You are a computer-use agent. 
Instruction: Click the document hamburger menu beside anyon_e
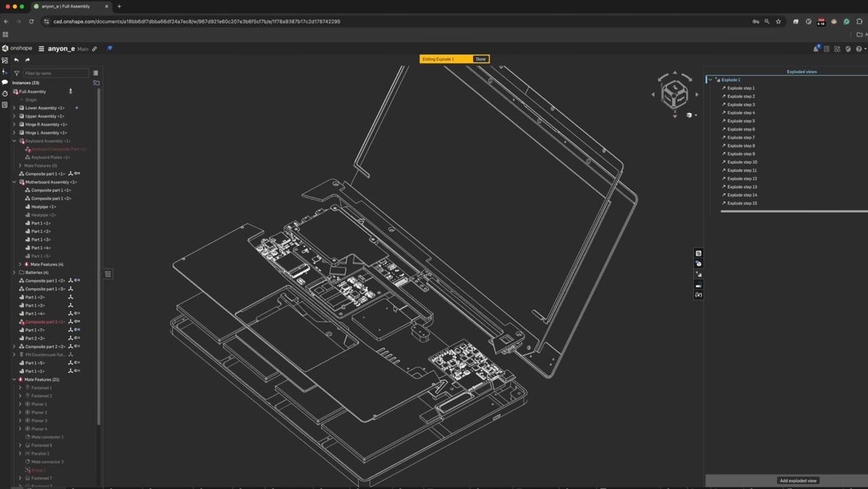[41, 49]
